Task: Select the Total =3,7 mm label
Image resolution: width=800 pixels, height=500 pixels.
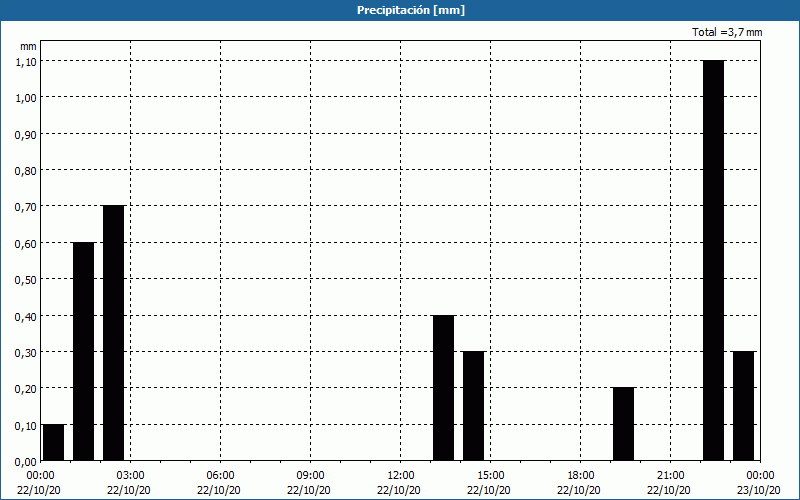Action: 727,32
